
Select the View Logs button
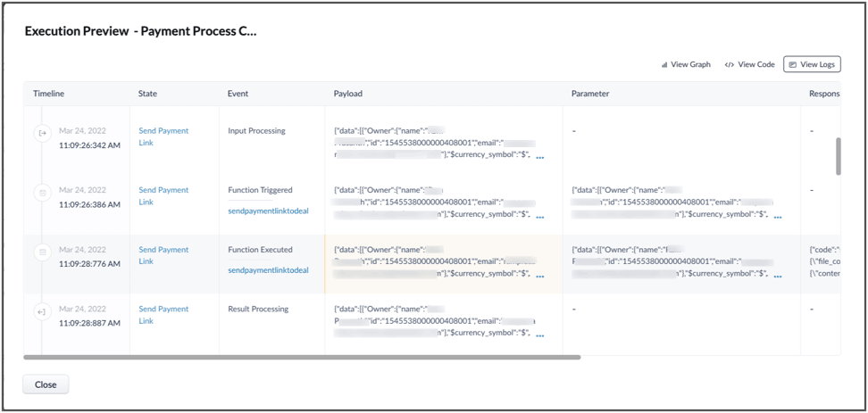coord(812,64)
